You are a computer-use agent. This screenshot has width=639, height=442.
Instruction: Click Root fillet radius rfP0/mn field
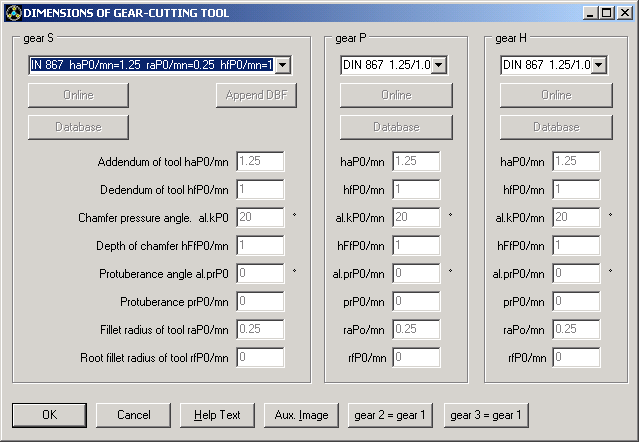(260, 357)
